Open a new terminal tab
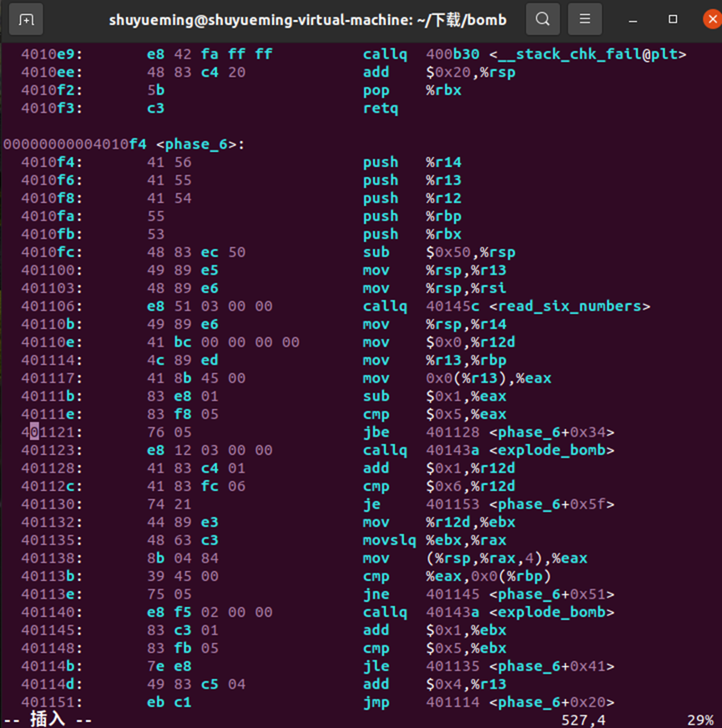 [x=25, y=18]
